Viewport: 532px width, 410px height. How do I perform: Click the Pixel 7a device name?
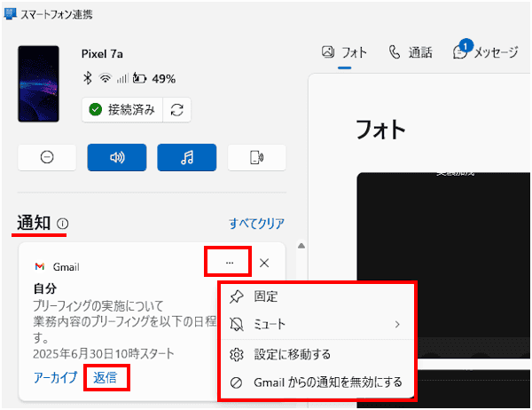(102, 54)
